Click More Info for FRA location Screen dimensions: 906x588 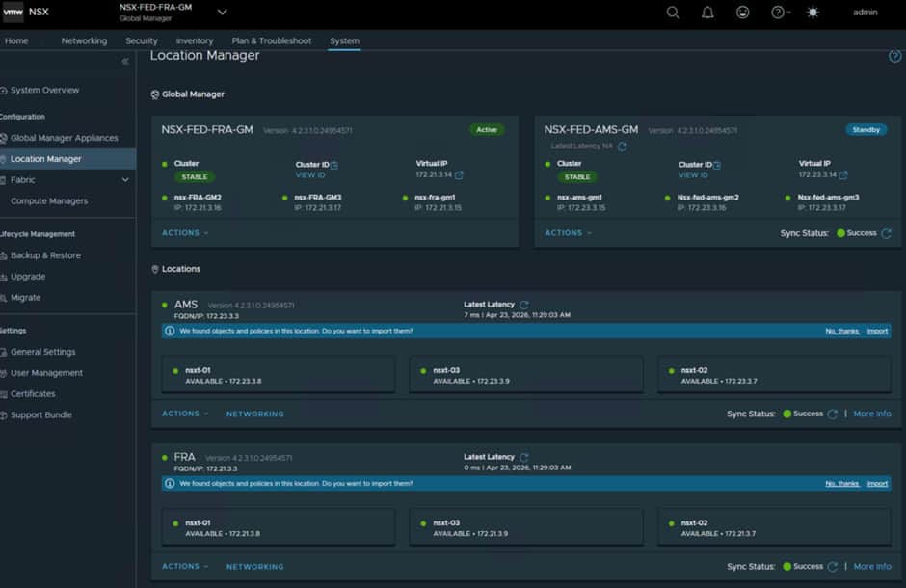tap(872, 567)
